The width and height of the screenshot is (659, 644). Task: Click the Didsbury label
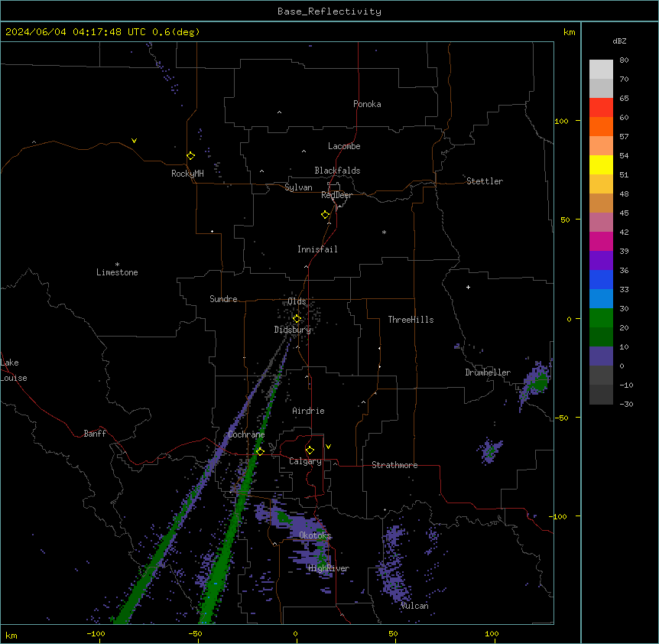(293, 330)
